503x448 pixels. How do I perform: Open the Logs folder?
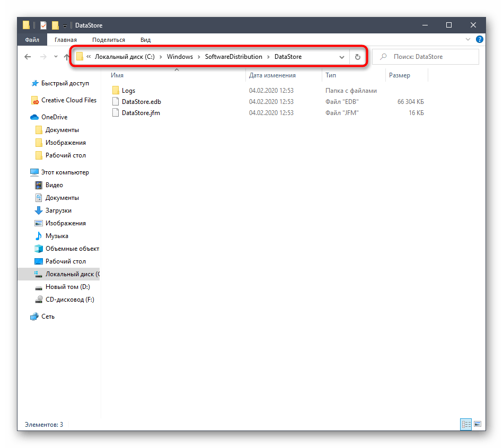pyautogui.click(x=128, y=91)
